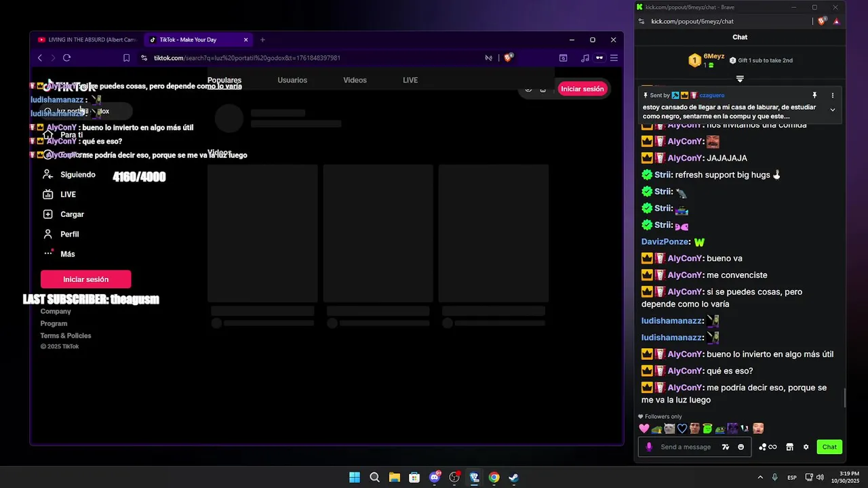Open volume control in the system tray
This screenshot has width=868, height=488.
click(820, 477)
